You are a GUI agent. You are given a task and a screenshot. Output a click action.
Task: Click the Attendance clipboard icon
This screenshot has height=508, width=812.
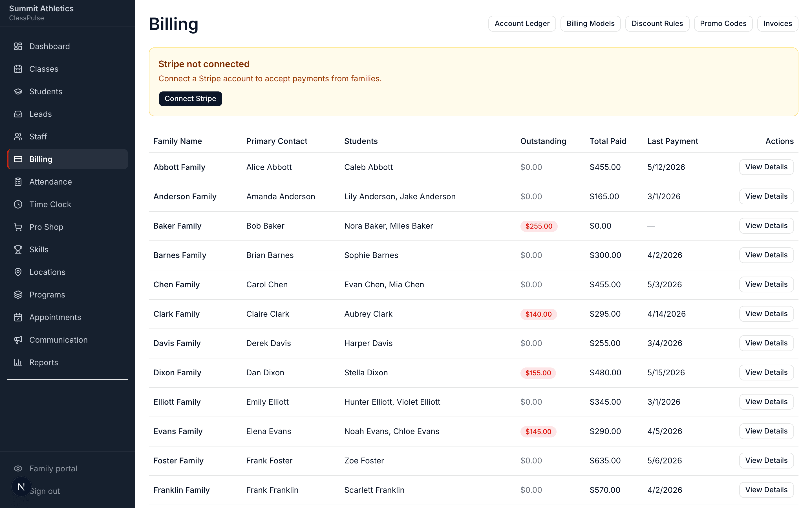(x=18, y=182)
